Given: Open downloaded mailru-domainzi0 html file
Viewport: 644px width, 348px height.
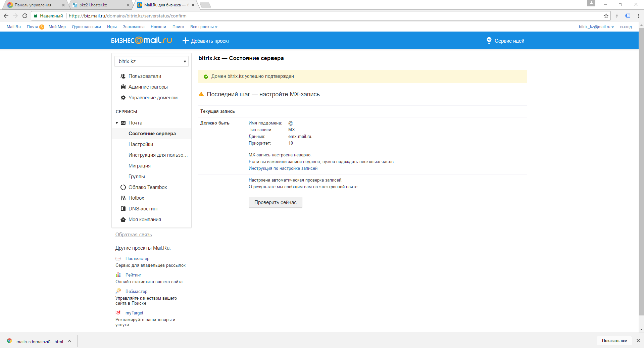Looking at the screenshot, I should [40, 342].
